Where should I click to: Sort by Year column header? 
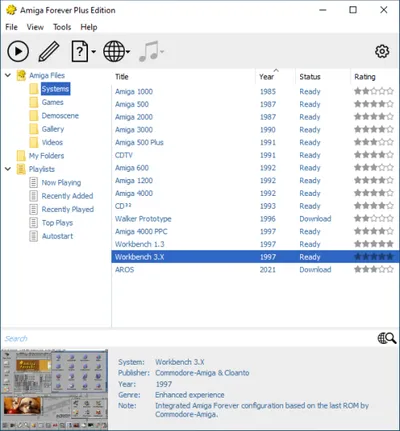(275, 77)
